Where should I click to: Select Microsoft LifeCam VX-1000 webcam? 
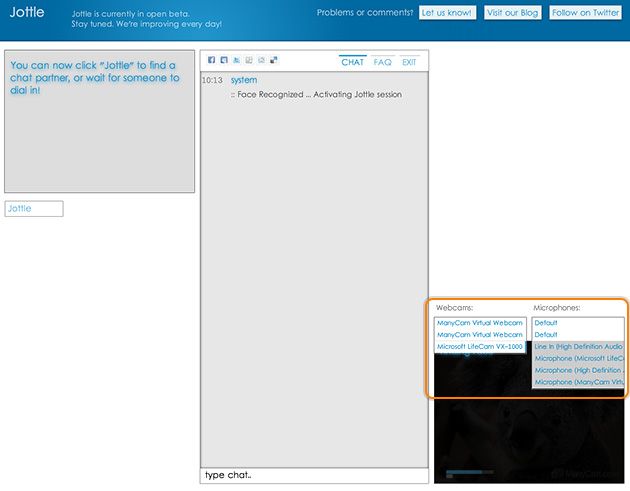pos(480,347)
